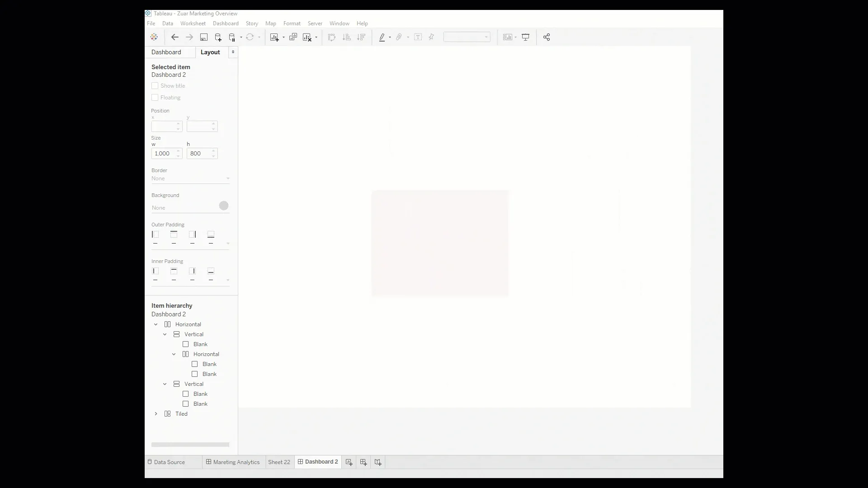
Task: Switch to the Dashboard tab
Action: (x=166, y=52)
